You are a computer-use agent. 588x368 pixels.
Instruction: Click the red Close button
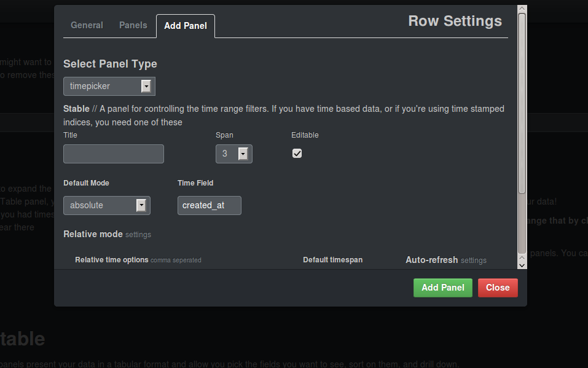(x=498, y=288)
